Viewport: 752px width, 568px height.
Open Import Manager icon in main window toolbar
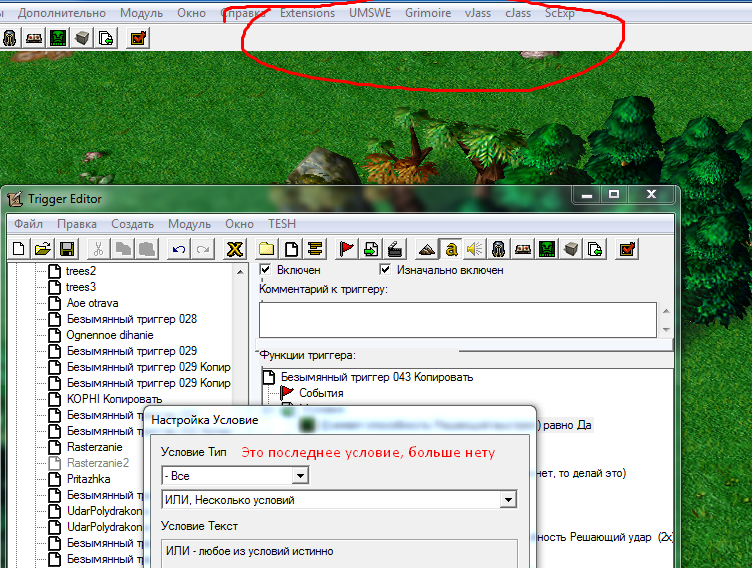pyautogui.click(x=106, y=38)
